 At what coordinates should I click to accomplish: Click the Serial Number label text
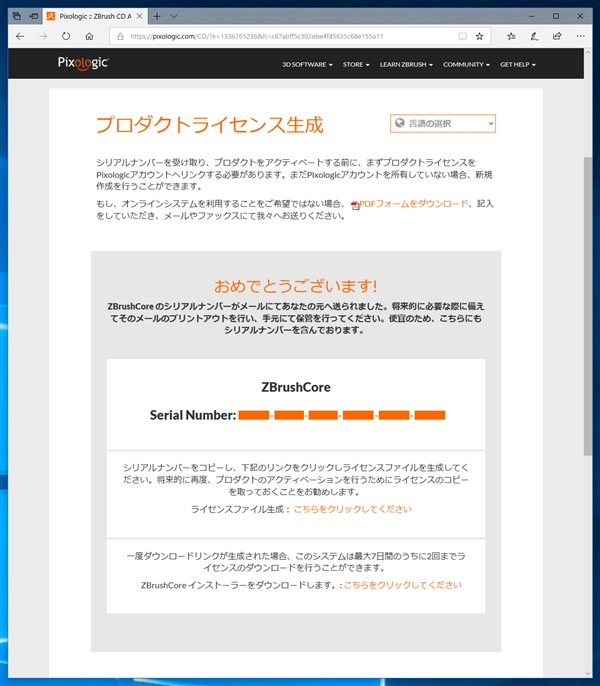pyautogui.click(x=193, y=415)
